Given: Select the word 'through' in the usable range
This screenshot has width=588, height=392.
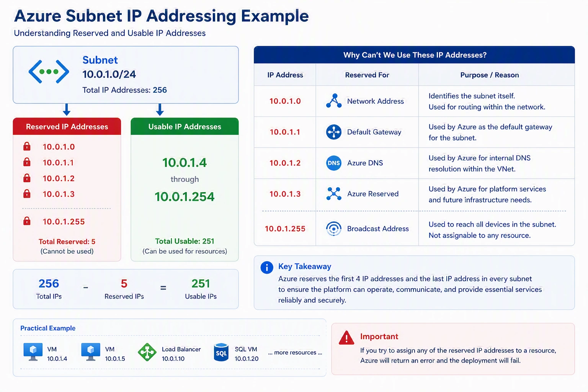Looking at the screenshot, I should click(x=185, y=179).
